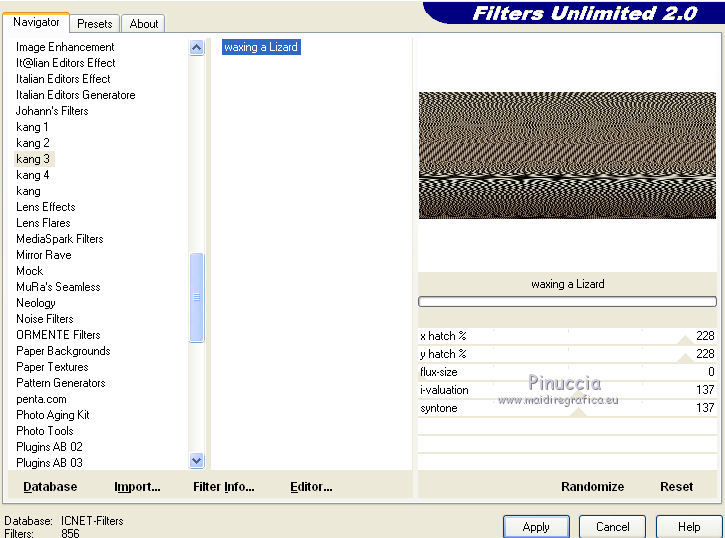Viewport: 725px width, 538px height.
Task: Select Johann's Filters category
Action: 52,111
